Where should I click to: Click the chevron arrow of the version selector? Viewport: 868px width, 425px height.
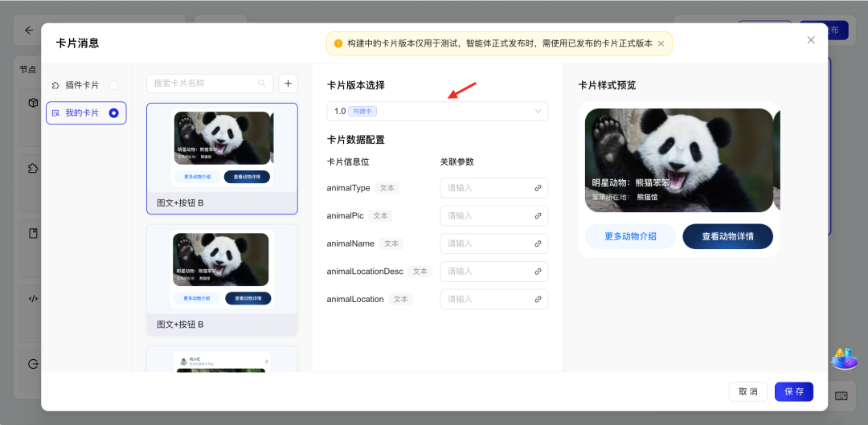click(x=538, y=111)
